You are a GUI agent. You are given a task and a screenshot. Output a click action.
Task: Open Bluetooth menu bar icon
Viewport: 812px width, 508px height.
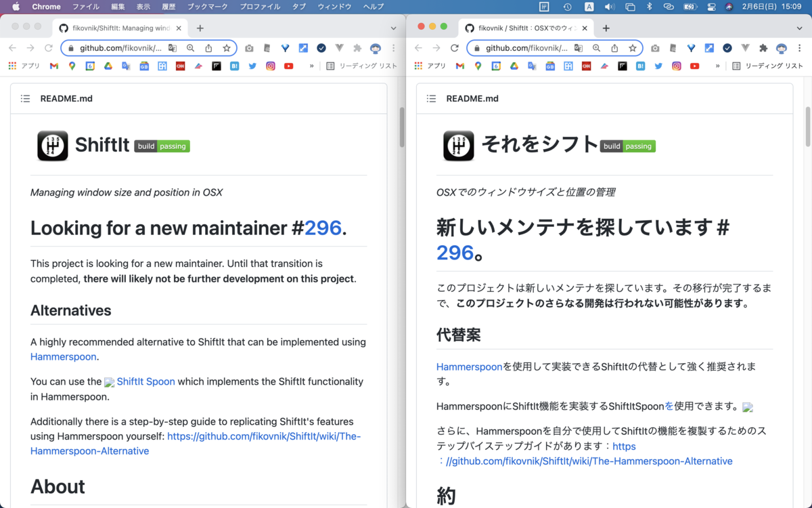tap(649, 7)
